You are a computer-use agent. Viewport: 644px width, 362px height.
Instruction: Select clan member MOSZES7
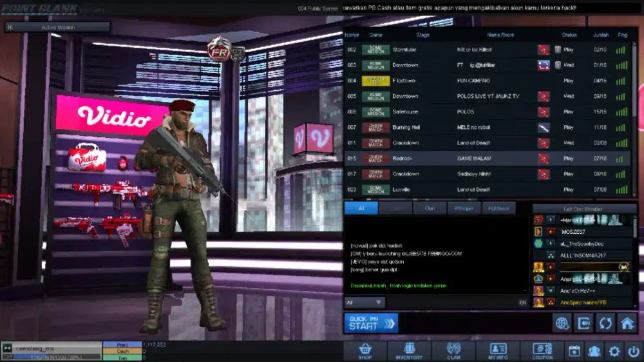[583, 232]
